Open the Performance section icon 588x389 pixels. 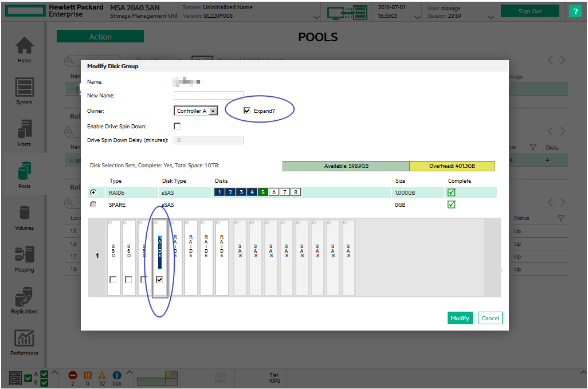pos(25,338)
